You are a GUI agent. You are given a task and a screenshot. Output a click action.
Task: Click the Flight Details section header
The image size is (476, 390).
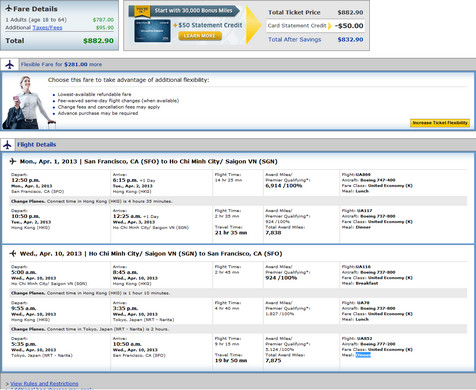point(37,145)
